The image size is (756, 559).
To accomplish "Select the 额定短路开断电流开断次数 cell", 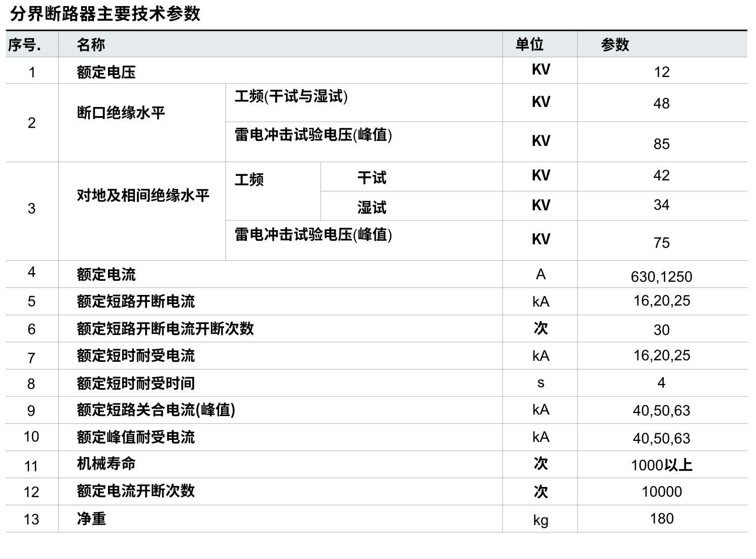I will [x=165, y=328].
